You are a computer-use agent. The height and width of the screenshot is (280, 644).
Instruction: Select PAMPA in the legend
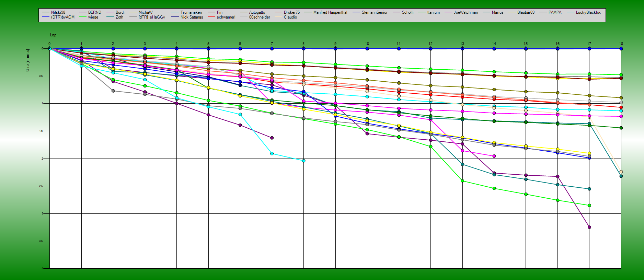coord(550,12)
